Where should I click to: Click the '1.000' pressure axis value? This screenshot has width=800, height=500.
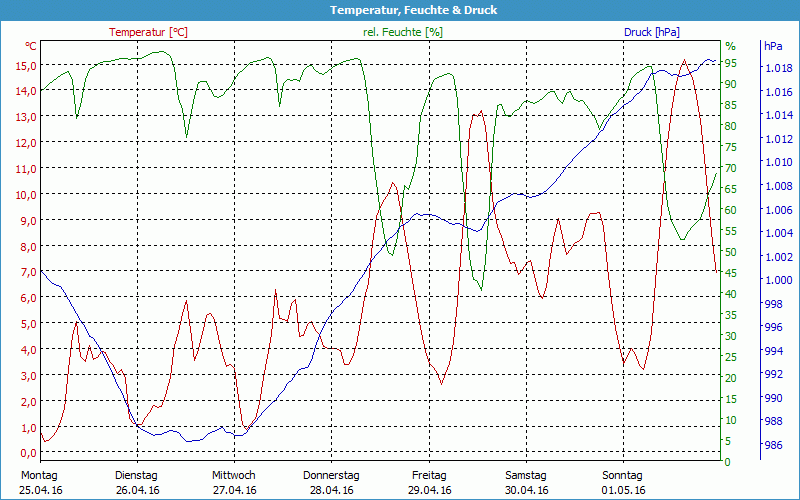[x=778, y=280]
